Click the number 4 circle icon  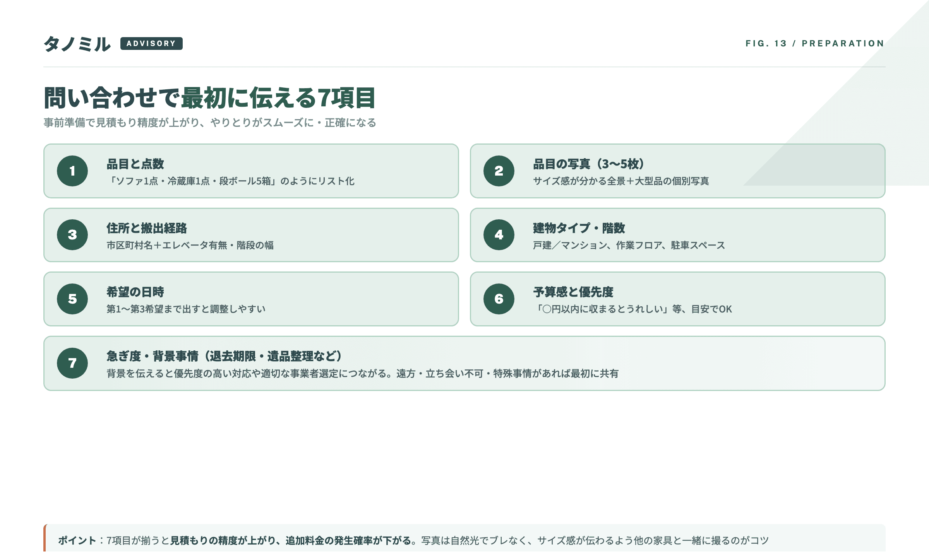tap(499, 235)
